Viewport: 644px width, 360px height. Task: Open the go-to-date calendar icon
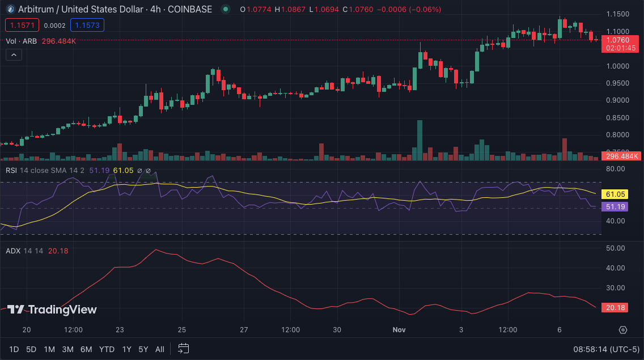[183, 349]
